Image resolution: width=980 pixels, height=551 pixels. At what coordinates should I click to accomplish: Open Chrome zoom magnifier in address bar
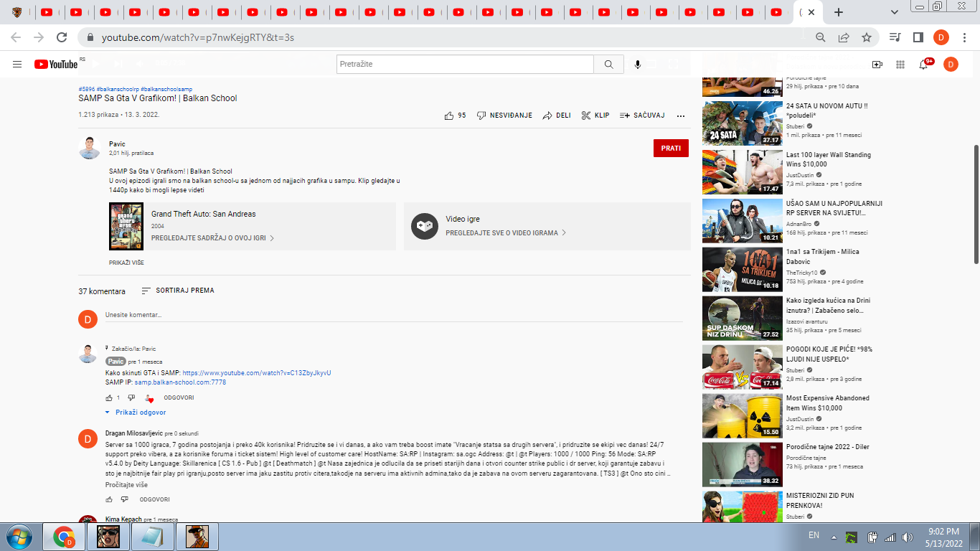(821, 37)
